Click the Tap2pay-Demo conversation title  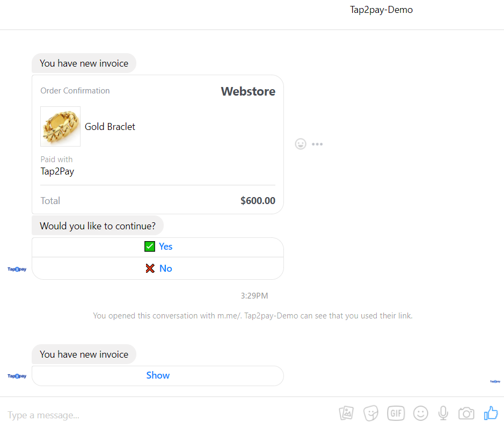(x=381, y=9)
